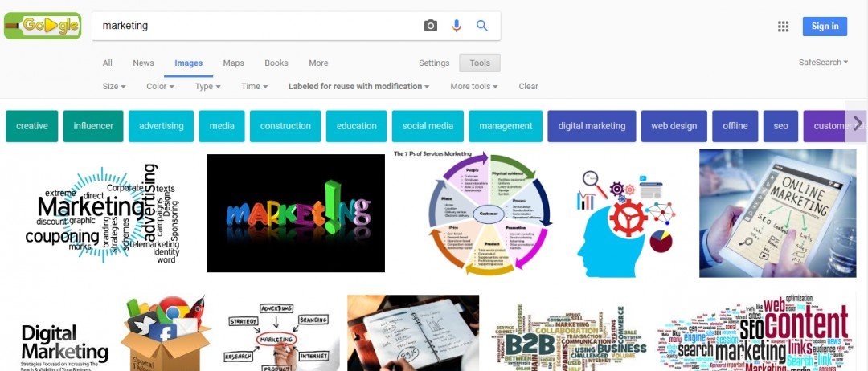Image resolution: width=868 pixels, height=371 pixels.
Task: Click the Clear filters link
Action: click(528, 86)
